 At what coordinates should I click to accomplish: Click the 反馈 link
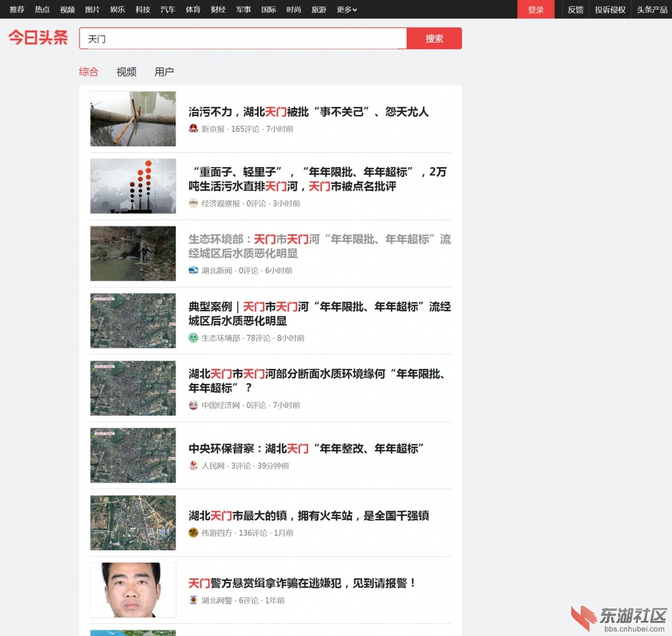click(x=576, y=10)
